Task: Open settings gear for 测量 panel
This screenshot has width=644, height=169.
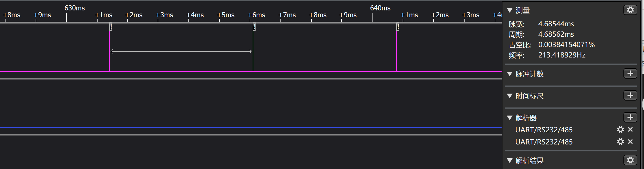Action: coord(630,10)
